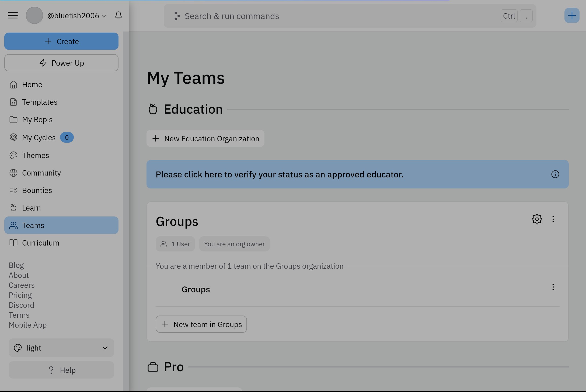The height and width of the screenshot is (392, 586).
Task: Open the Groups team row kebab menu
Action: [x=553, y=287]
